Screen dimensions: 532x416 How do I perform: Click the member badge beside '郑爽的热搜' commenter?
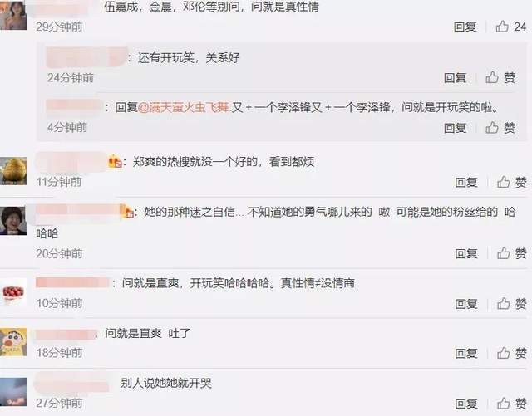click(115, 161)
